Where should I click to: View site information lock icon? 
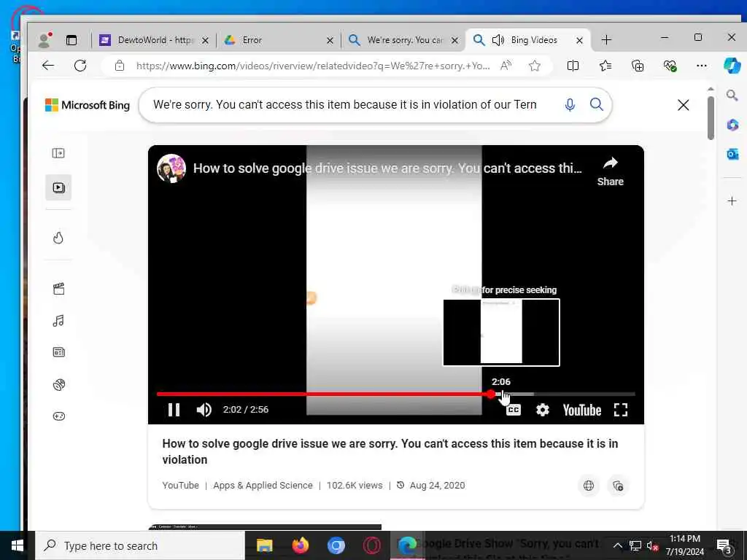pos(120,66)
